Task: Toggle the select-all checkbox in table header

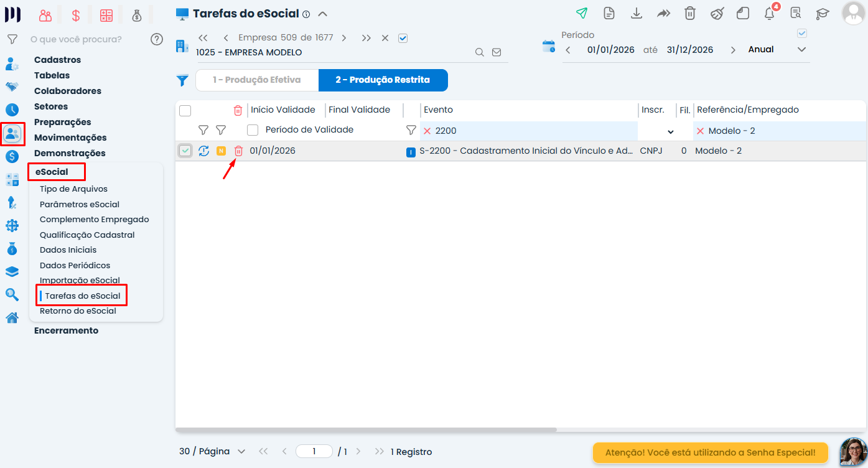Action: click(x=185, y=110)
